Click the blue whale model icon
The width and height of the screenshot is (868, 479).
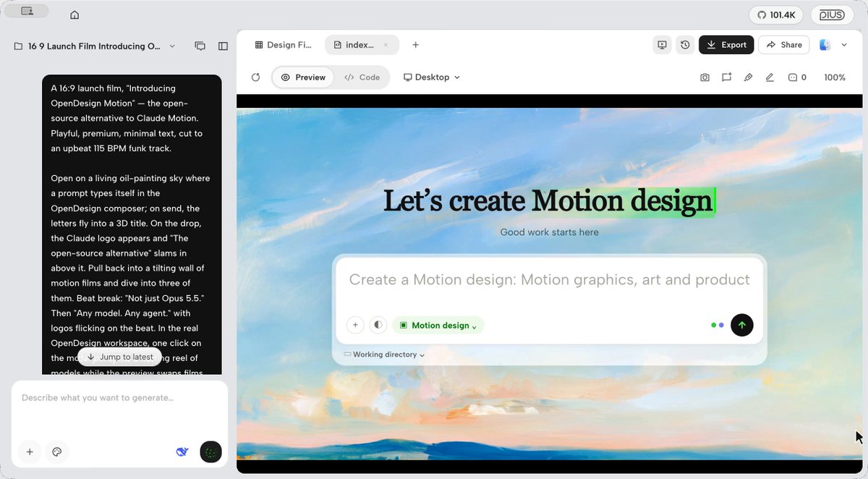182,452
